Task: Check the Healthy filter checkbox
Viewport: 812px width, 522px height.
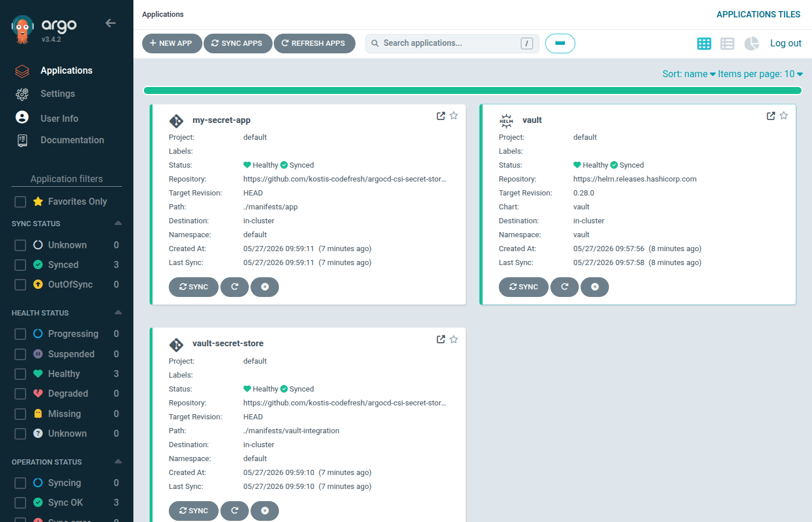Action: [20, 374]
